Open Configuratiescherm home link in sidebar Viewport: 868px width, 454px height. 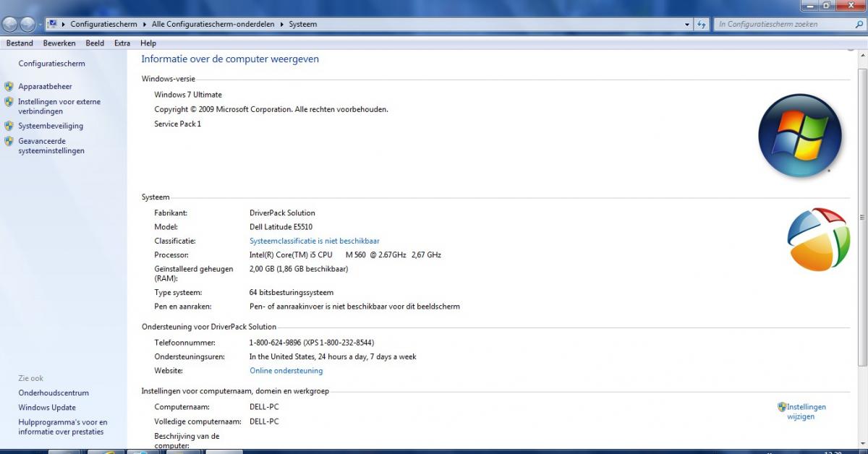coord(51,64)
